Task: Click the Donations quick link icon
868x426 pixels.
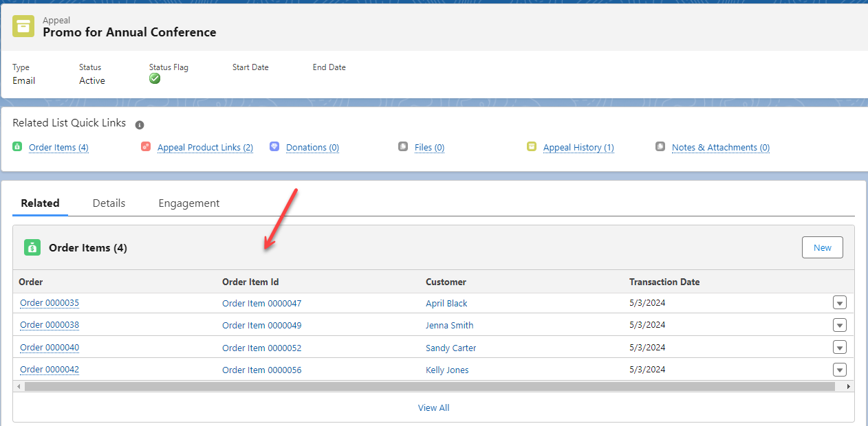Action: point(274,146)
